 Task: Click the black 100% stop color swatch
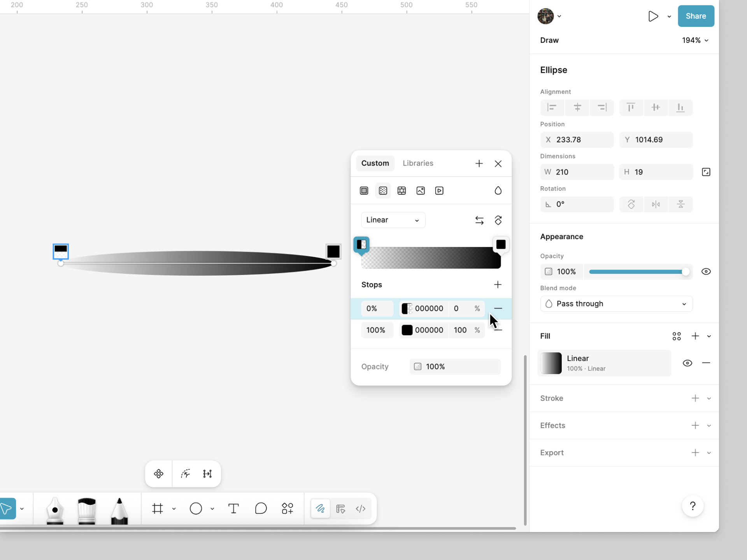coord(407,330)
